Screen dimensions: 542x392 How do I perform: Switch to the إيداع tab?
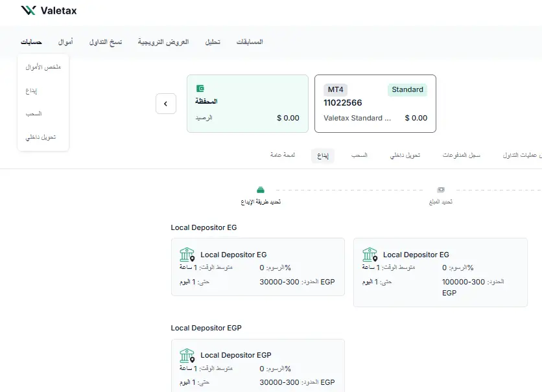323,156
